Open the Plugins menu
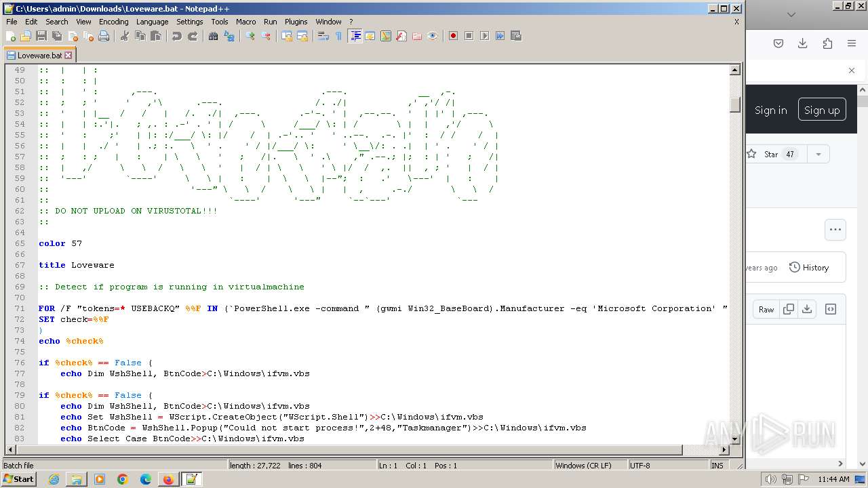The height and width of the screenshot is (488, 868). click(296, 22)
